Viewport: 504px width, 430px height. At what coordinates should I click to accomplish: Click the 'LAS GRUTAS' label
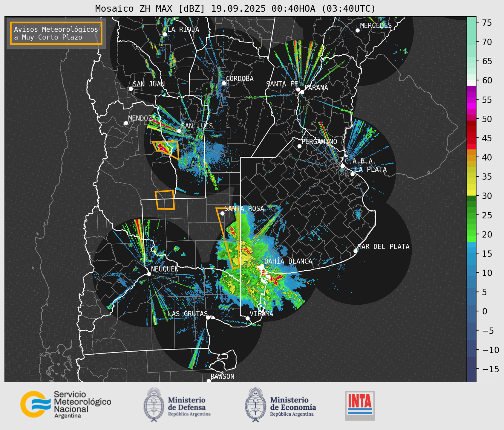tap(188, 314)
